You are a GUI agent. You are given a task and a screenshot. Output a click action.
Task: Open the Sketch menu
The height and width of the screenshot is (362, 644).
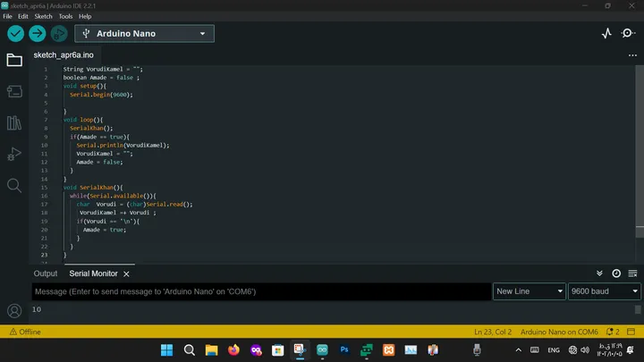click(x=43, y=16)
